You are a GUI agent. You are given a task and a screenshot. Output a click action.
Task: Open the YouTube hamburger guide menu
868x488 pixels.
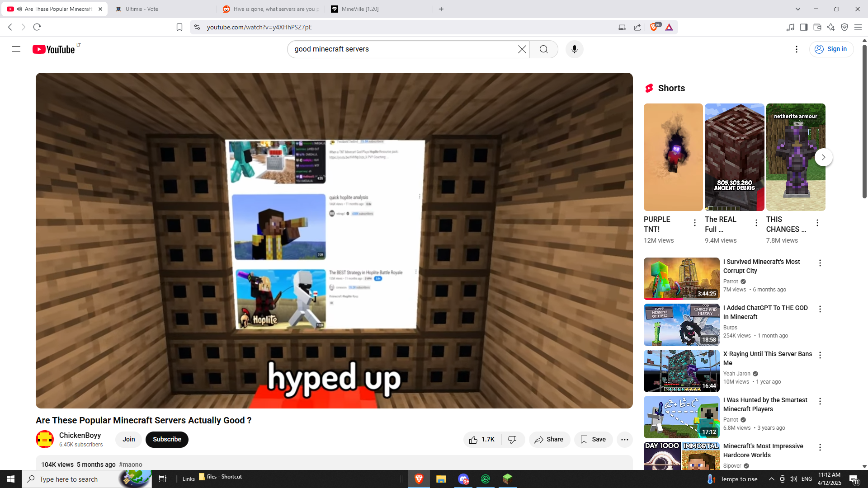coord(16,49)
